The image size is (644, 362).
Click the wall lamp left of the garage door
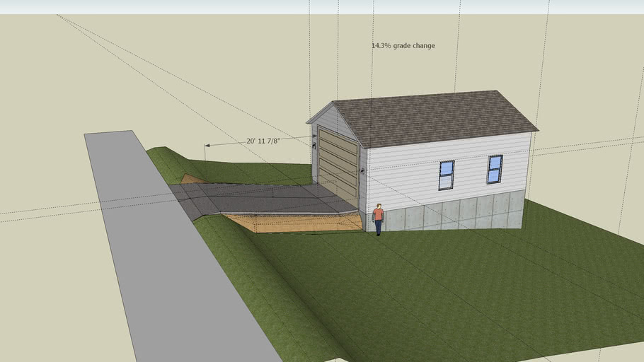[x=314, y=146]
